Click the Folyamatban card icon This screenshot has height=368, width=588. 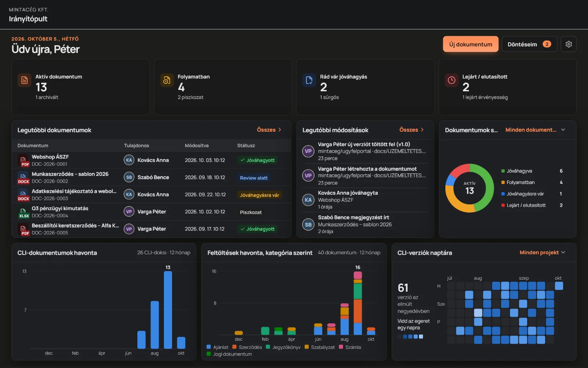(167, 80)
